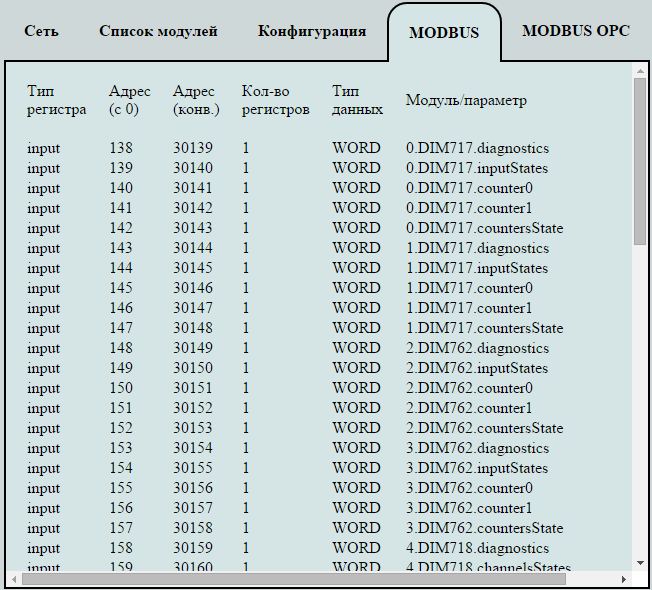Click zero-based address 157
The image size is (652, 590).
pos(121,528)
